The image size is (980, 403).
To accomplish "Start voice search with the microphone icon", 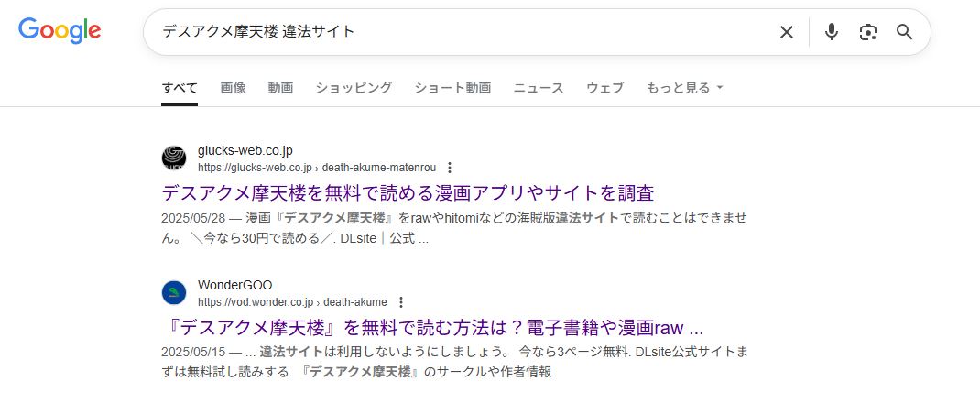I will (831, 32).
